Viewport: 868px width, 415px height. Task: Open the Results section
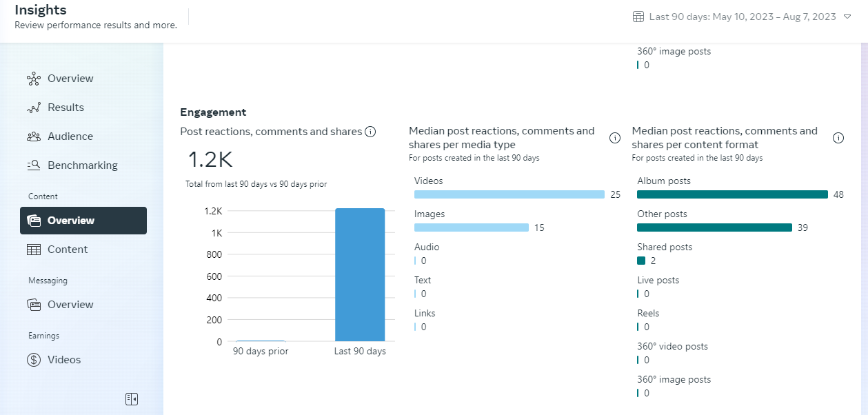coord(65,108)
